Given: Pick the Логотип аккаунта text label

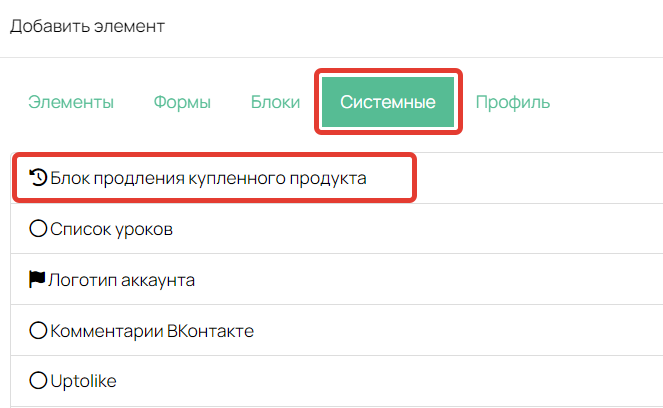Looking at the screenshot, I should point(121,280).
